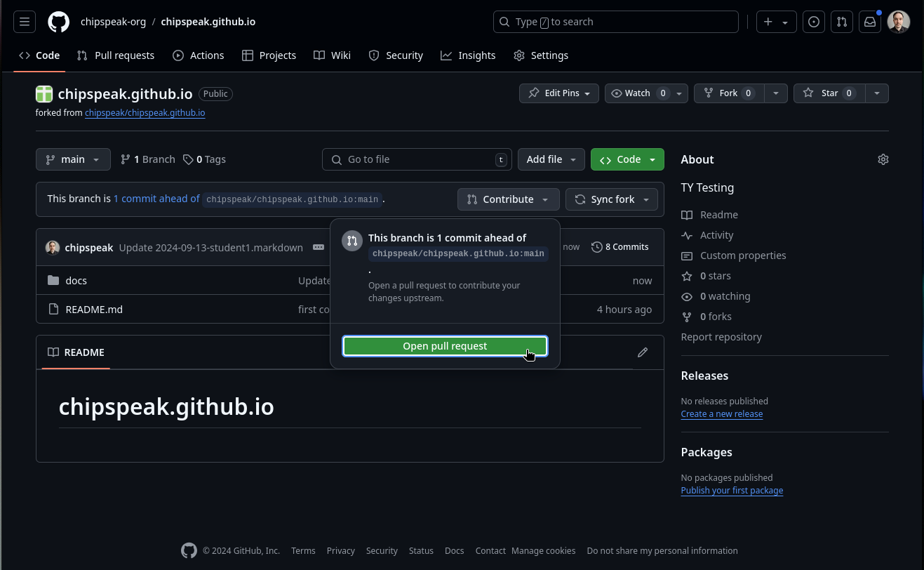Click the README.md file icon

(x=53, y=309)
